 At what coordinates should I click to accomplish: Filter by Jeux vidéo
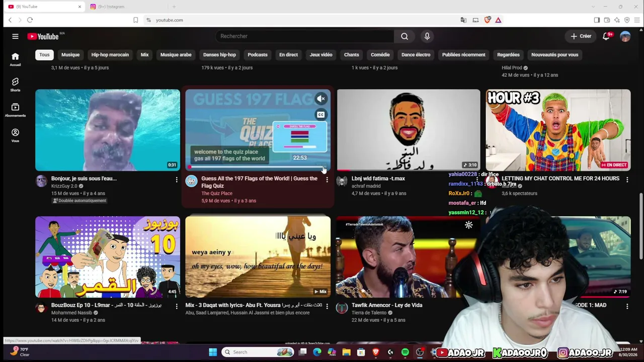(x=321, y=55)
